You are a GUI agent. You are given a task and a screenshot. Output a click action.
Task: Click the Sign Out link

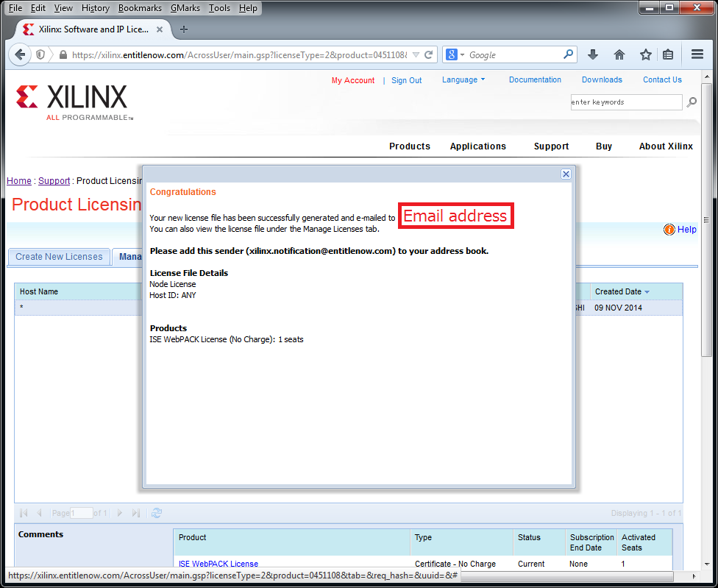pos(407,80)
